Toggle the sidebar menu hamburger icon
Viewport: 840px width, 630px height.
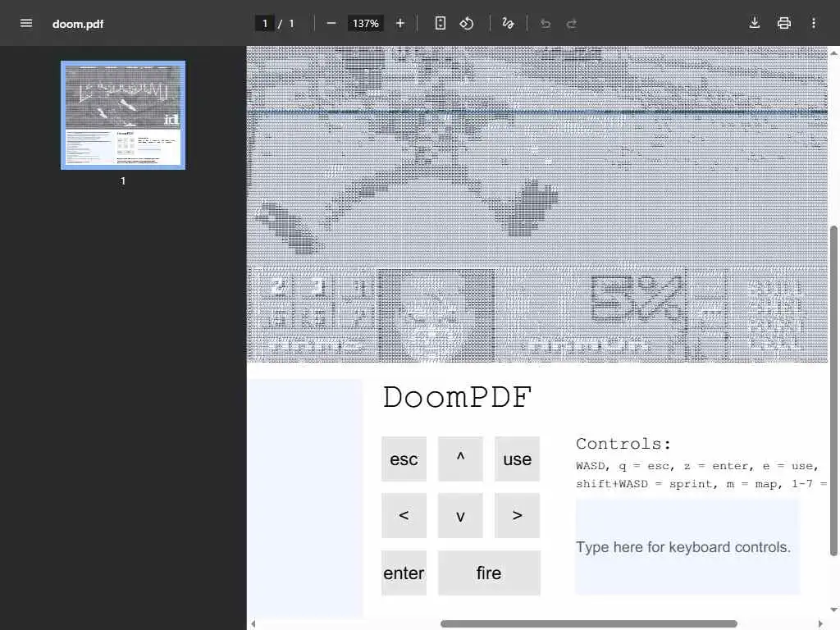coord(25,23)
